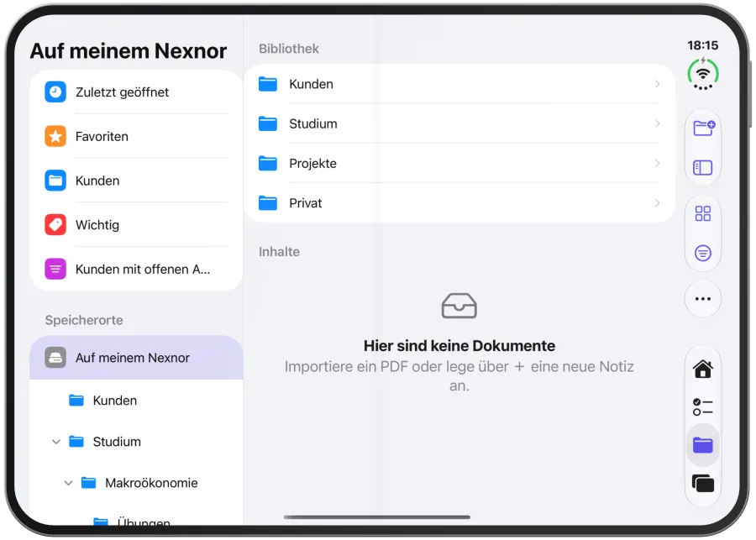Click the Kunden folder icon under Speicherorte

point(76,401)
